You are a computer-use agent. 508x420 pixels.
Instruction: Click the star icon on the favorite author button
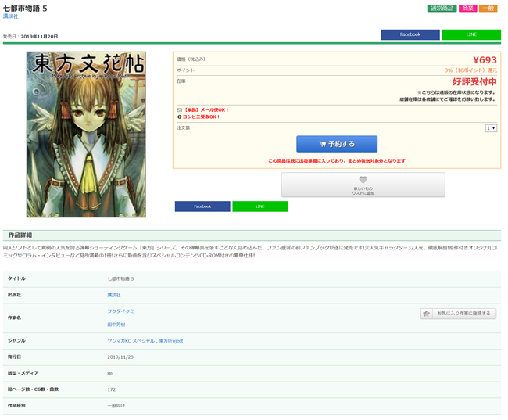(x=427, y=314)
